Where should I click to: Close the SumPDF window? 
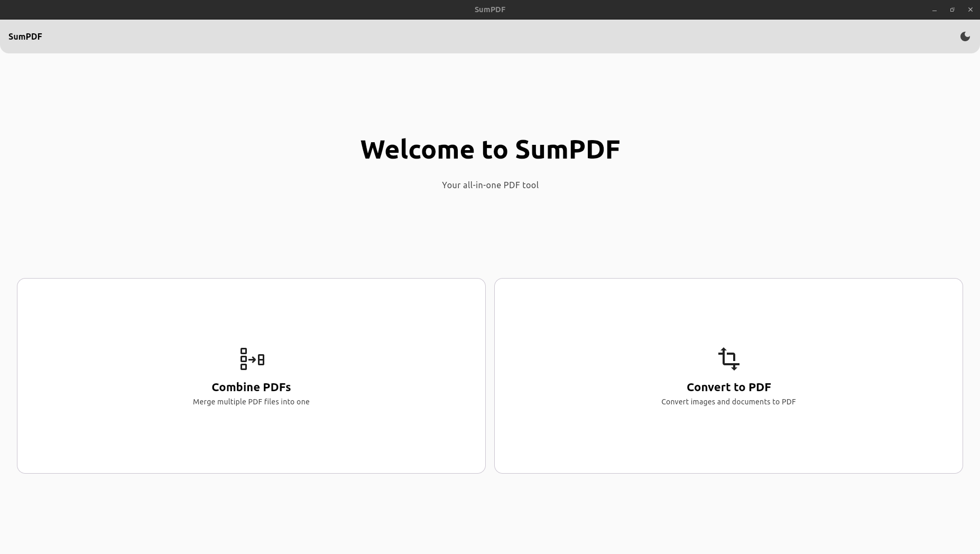(x=970, y=10)
